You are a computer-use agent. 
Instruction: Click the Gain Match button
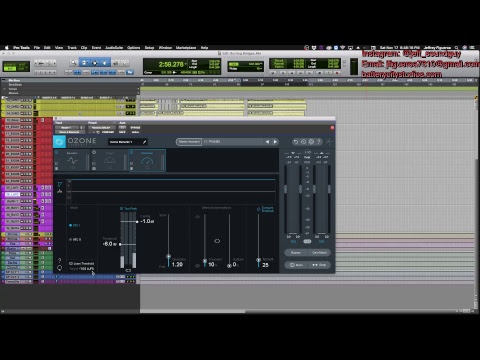[x=319, y=253]
